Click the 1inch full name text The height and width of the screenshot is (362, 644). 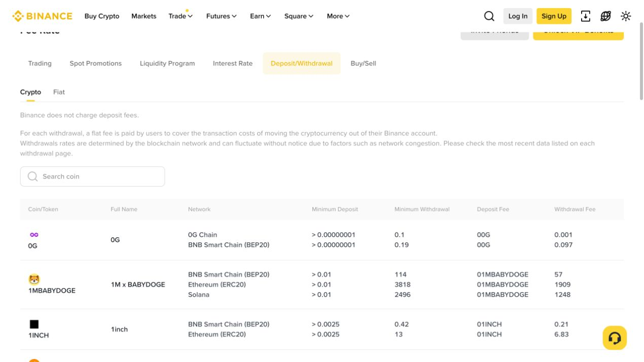(x=119, y=330)
